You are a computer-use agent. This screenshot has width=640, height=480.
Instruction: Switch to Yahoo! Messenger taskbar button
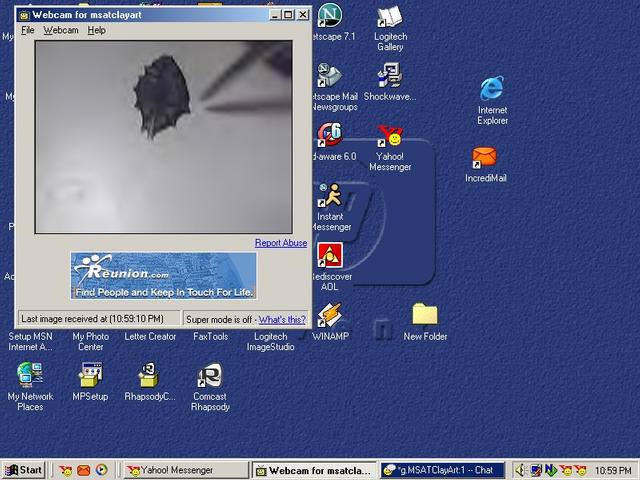click(x=186, y=471)
